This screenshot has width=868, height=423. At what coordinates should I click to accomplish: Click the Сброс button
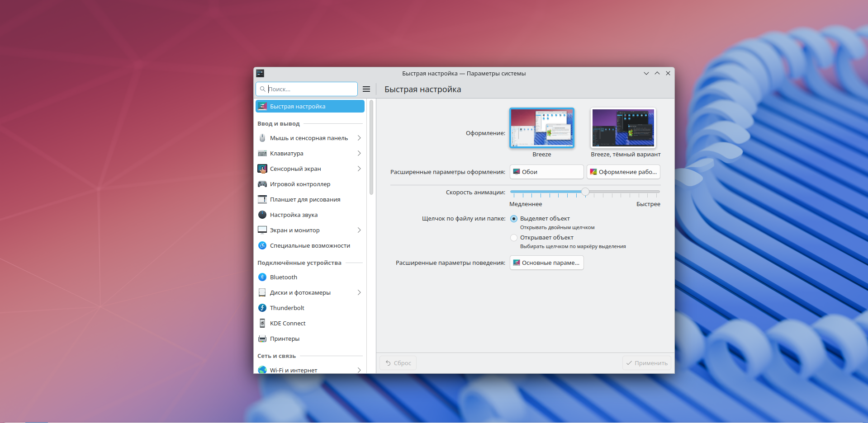pos(398,363)
